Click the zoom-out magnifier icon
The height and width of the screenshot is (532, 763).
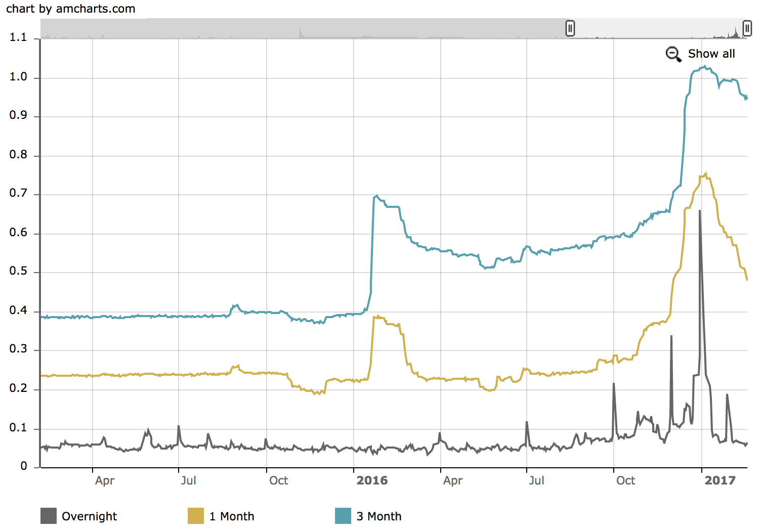pyautogui.click(x=673, y=54)
